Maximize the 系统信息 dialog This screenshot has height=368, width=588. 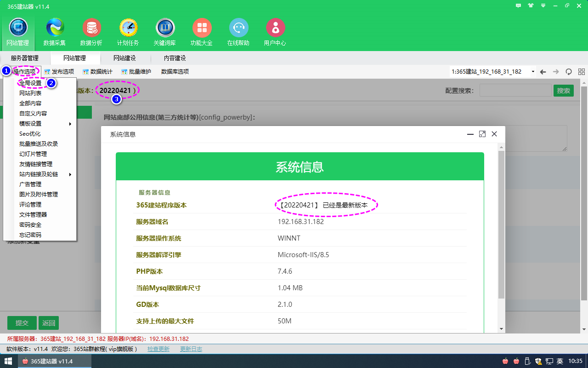tap(482, 134)
